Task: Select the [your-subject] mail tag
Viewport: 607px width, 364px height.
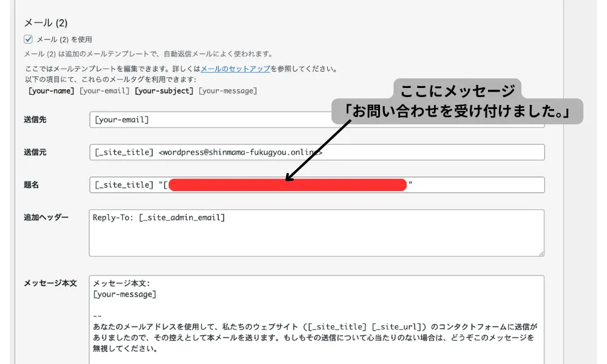Action: tap(164, 90)
